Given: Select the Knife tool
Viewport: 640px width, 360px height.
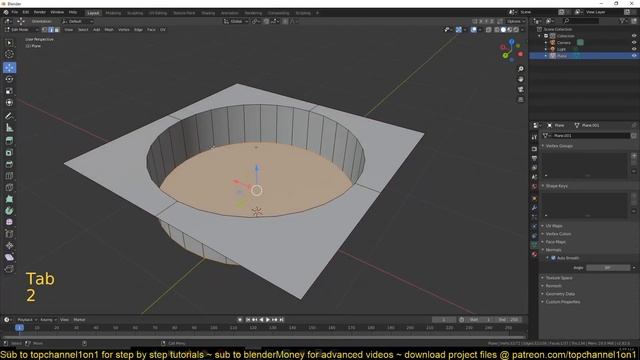Looking at the screenshot, I should pyautogui.click(x=9, y=188).
